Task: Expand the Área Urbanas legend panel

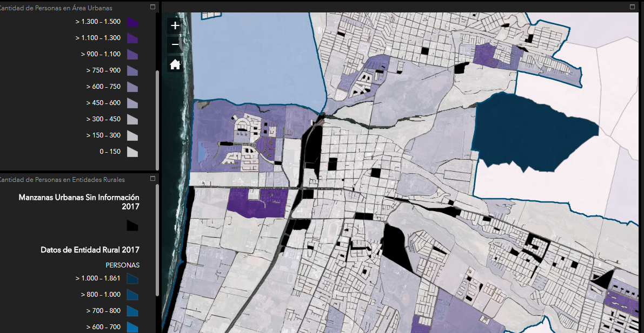Action: pyautogui.click(x=152, y=7)
